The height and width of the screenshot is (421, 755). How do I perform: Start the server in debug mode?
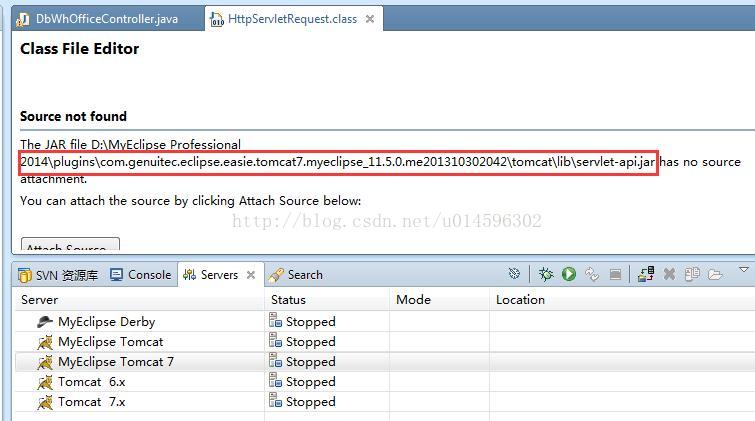[x=546, y=274]
